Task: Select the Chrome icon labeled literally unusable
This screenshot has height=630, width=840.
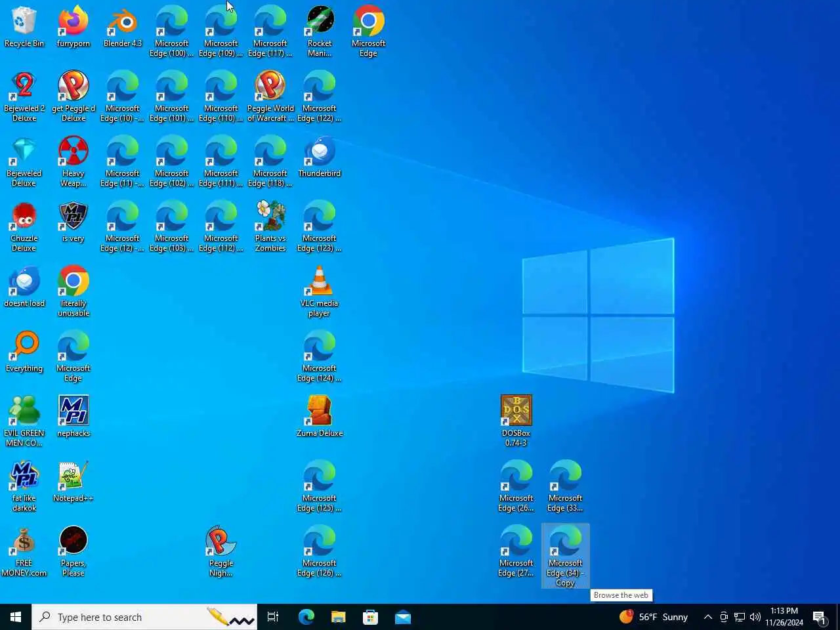Action: 73,291
